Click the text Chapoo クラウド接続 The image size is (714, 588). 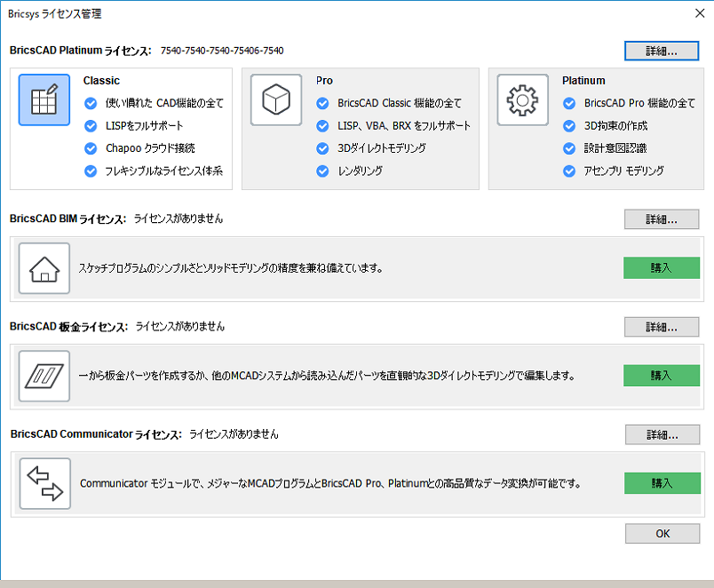(x=150, y=148)
